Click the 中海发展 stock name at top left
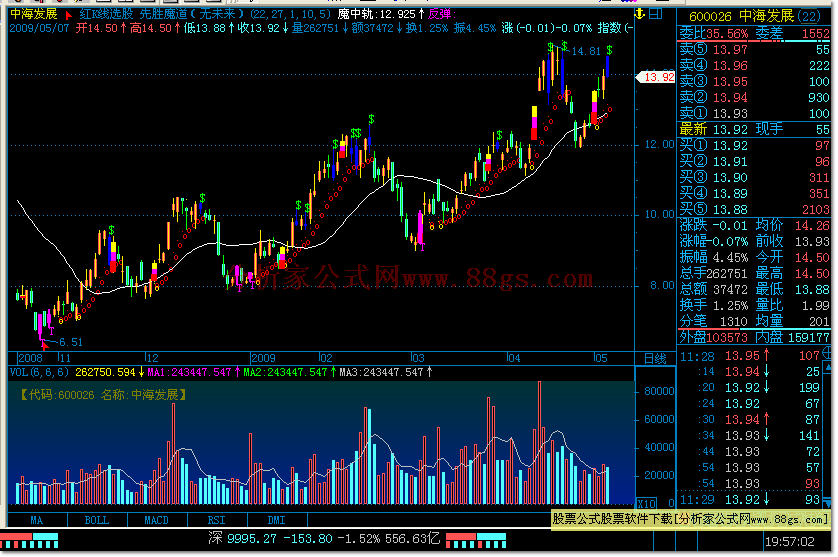The height and width of the screenshot is (557, 838). 34,14
